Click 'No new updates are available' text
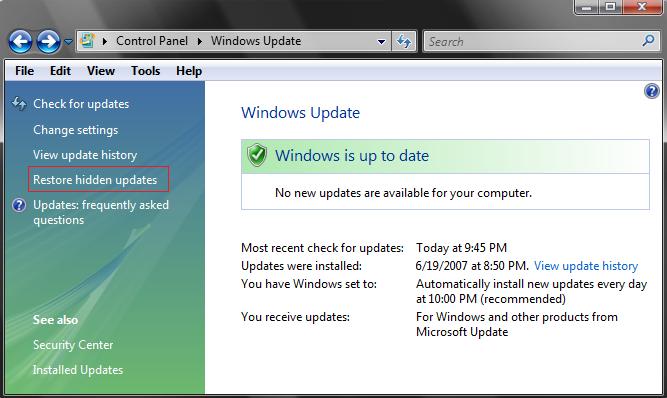667x398 pixels. [403, 193]
